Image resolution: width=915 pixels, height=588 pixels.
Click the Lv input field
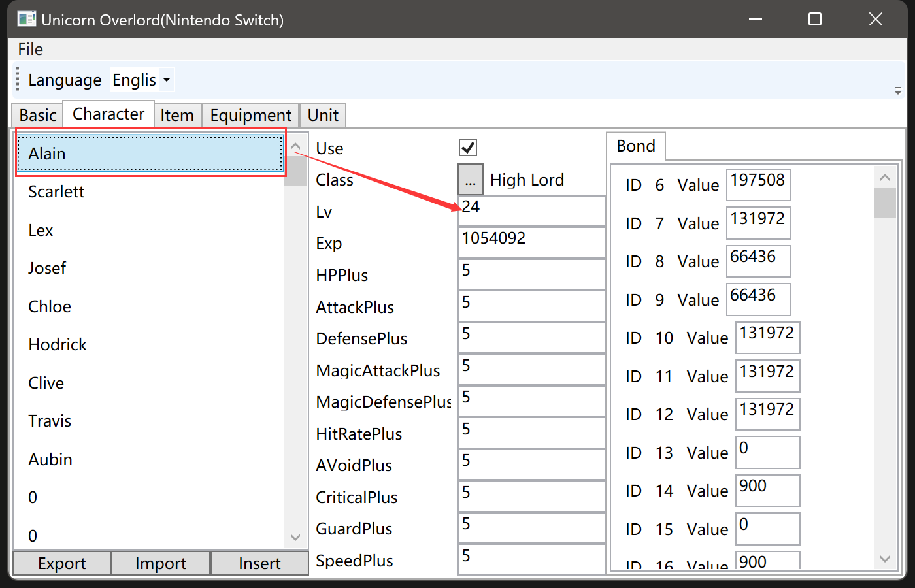click(532, 211)
